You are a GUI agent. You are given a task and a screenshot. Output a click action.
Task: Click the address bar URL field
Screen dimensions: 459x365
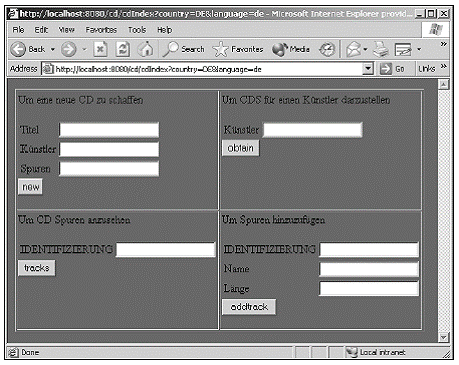coord(207,69)
